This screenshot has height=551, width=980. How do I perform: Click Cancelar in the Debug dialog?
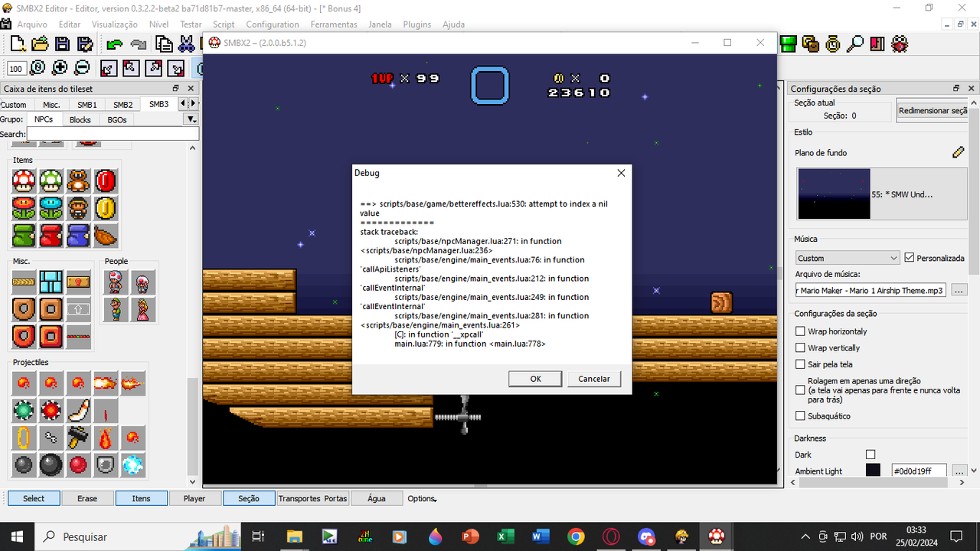pos(594,379)
